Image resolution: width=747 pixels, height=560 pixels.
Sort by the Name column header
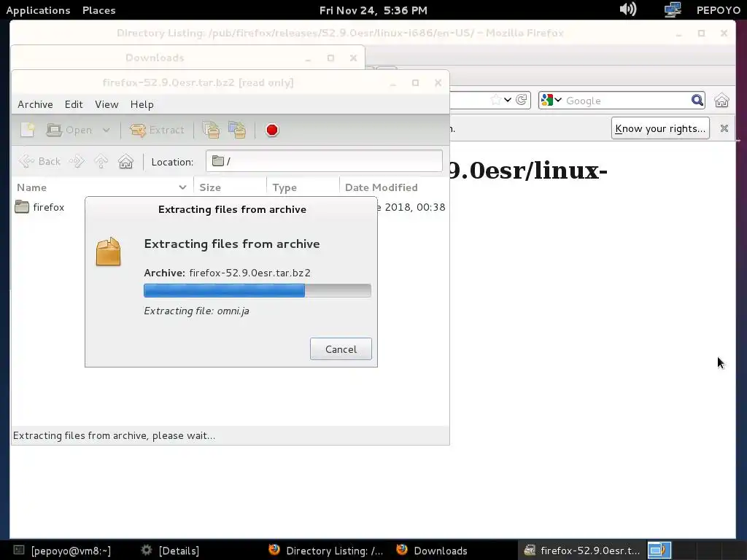tap(102, 187)
